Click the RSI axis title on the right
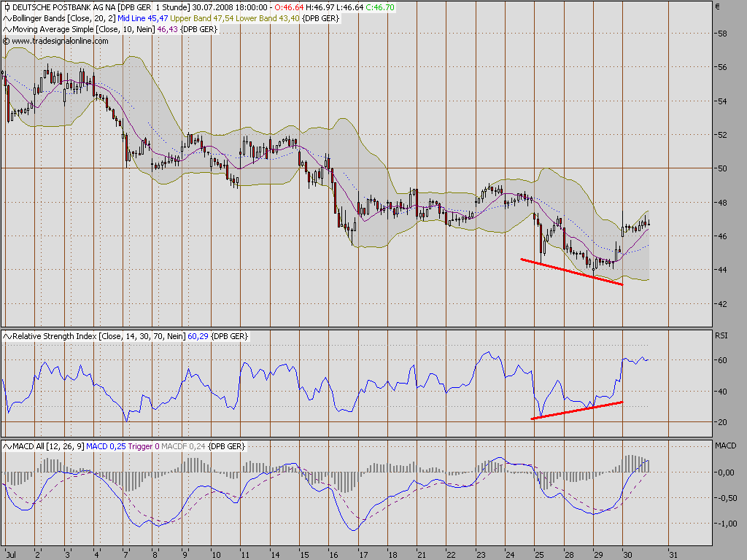 [721, 335]
